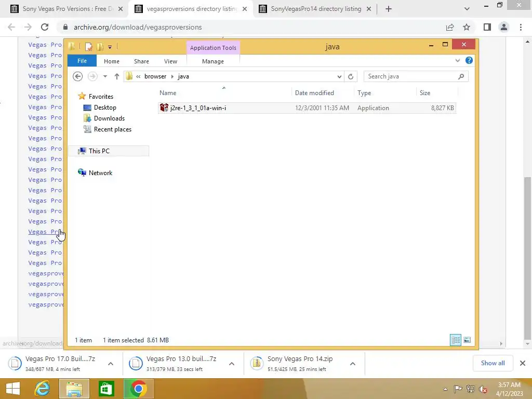
Task: Click the Windows Start button
Action: 12,389
